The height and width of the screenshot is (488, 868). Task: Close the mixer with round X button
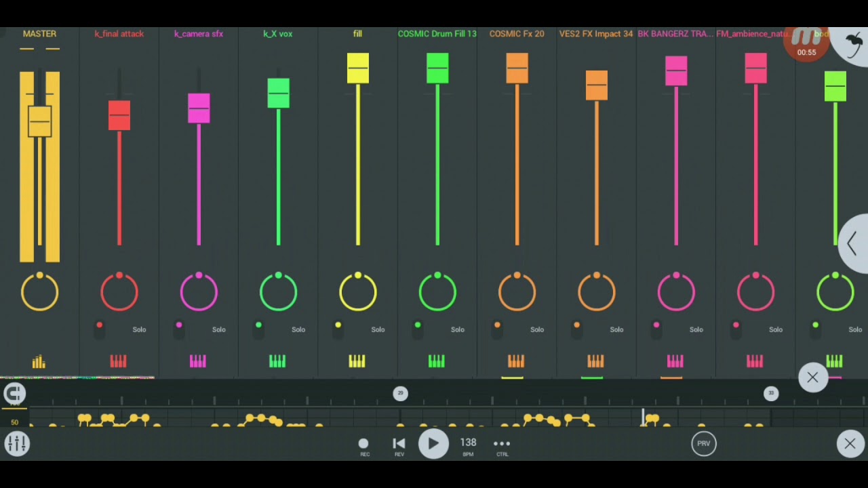[x=812, y=378]
